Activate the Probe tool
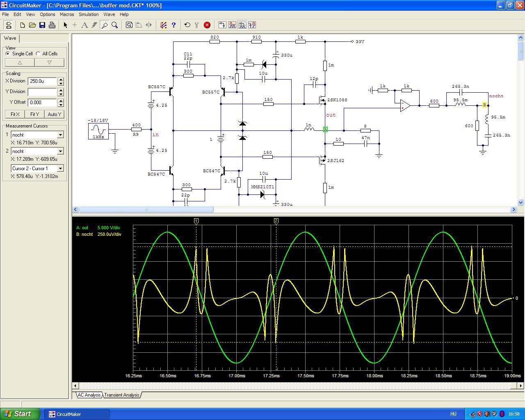This screenshot has height=420, width=525. 105,25
